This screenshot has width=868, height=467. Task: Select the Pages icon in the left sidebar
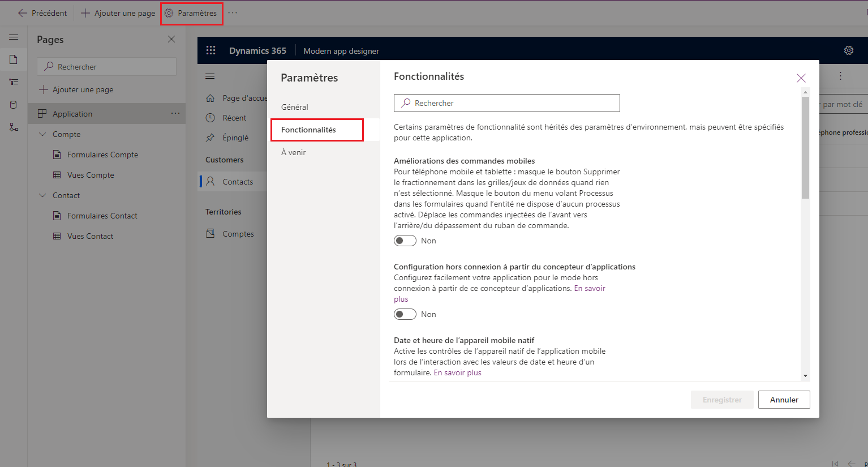14,59
